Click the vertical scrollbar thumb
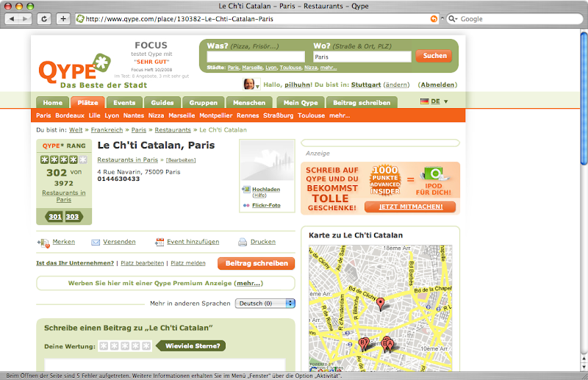 (584, 98)
